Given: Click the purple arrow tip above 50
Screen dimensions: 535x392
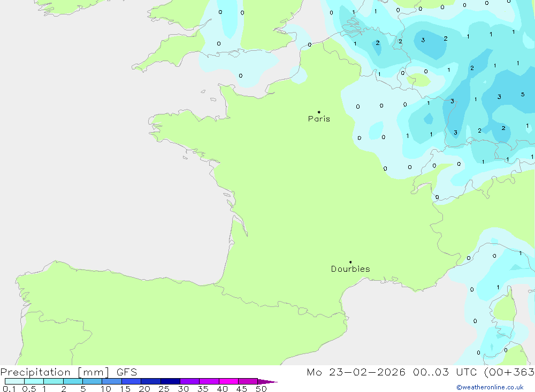Looking at the screenshot, I should [267, 382].
